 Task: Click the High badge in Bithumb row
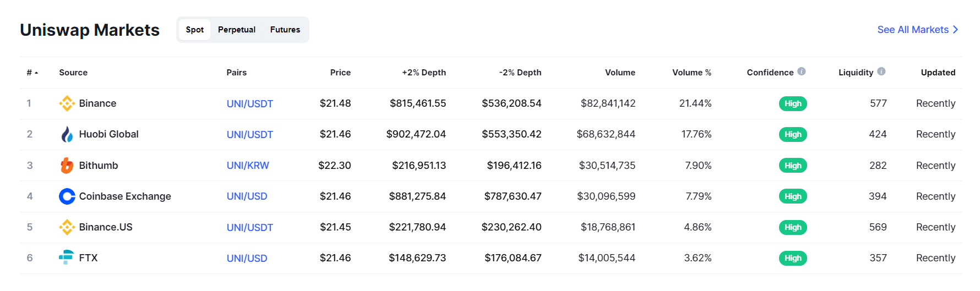pos(793,166)
